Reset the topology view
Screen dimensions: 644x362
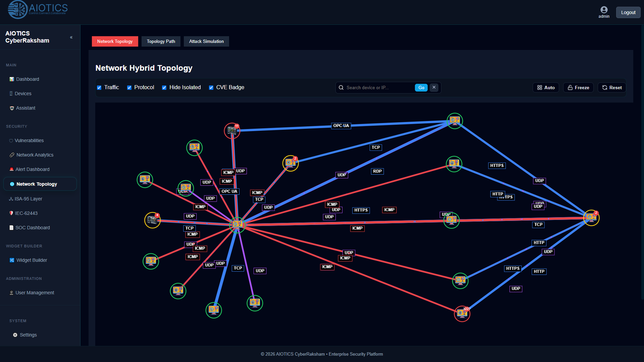tap(612, 88)
